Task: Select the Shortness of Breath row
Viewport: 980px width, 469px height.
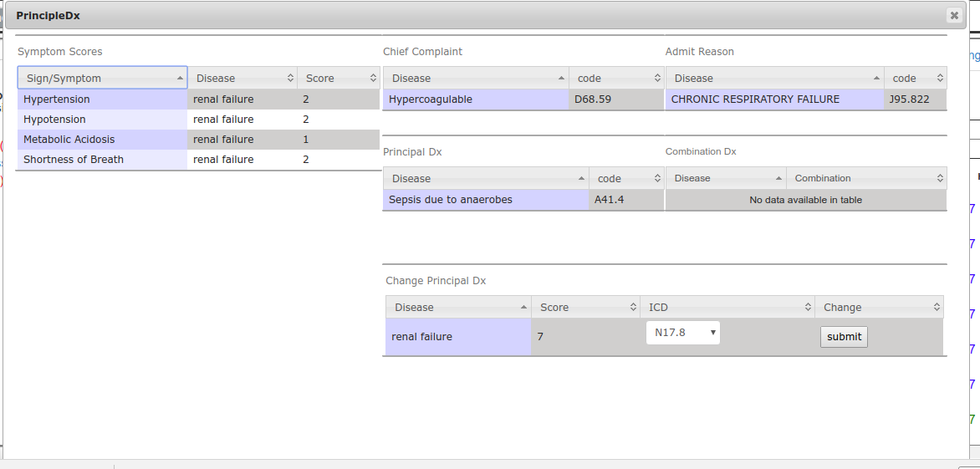Action: tap(102, 160)
